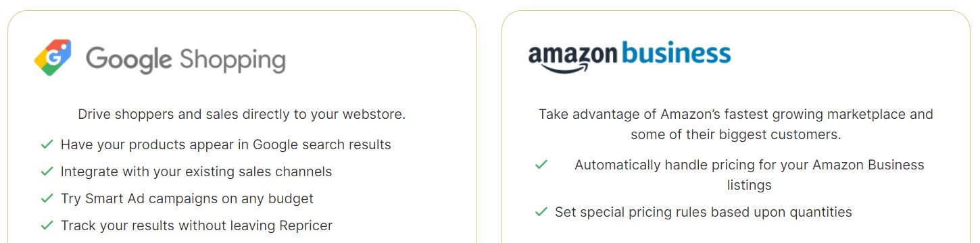Viewport: 980px width, 243px height.
Task: Select 'Try Smart Ad campaigns on any budget'
Action: [x=187, y=198]
